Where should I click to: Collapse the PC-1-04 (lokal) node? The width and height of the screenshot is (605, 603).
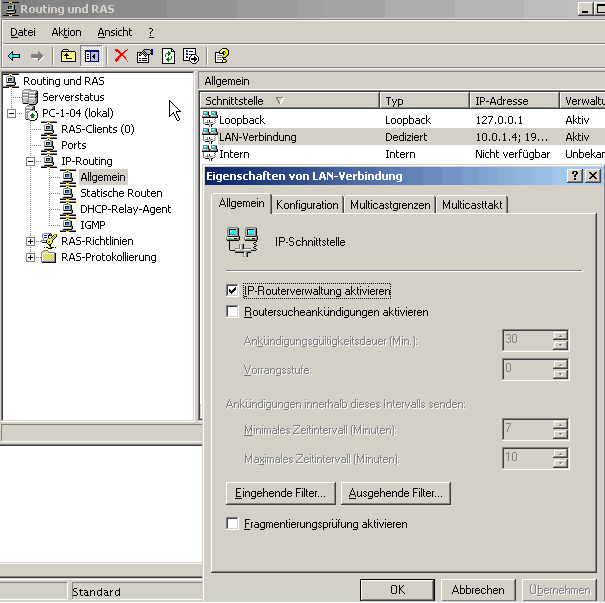(12, 113)
